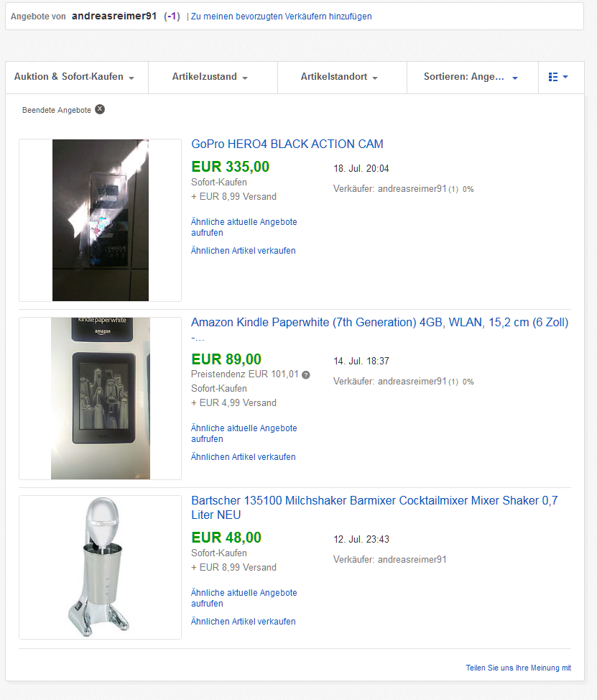
Task: Click Ähnliche aktuelle Angebote aufrufen under Kindle
Action: tap(244, 433)
